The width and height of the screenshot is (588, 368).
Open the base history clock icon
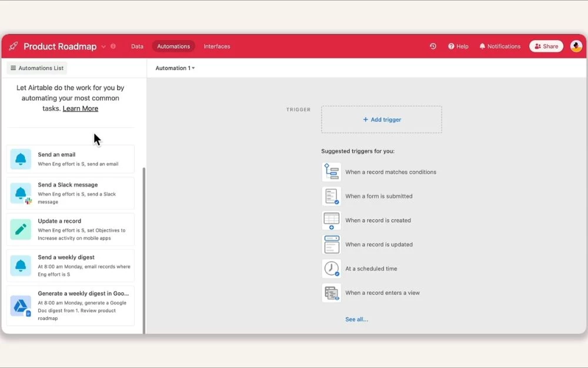(x=433, y=47)
